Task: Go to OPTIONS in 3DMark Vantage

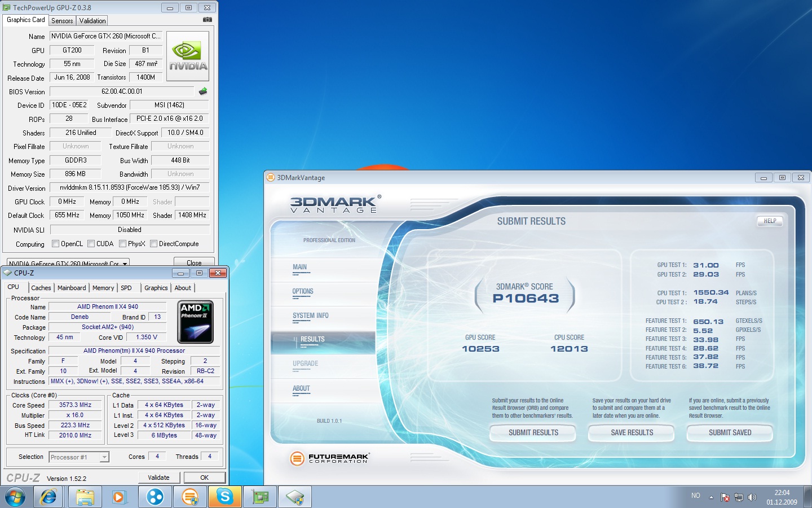Action: coord(303,292)
